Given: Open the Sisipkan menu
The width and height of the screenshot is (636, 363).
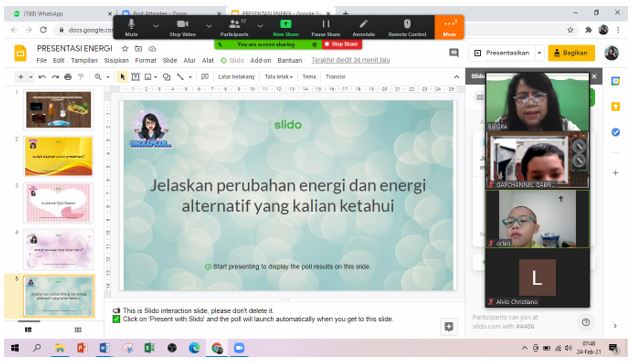Looking at the screenshot, I should pos(116,60).
